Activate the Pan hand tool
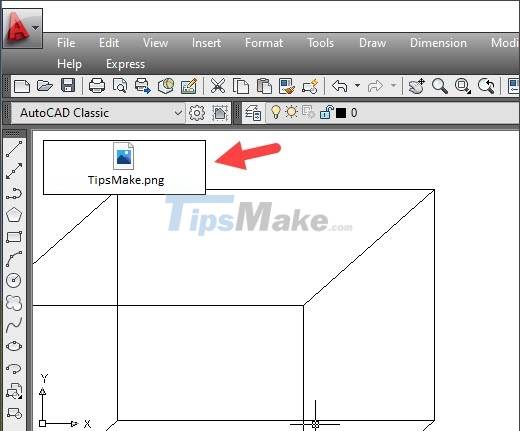Screen dimensions: 520x431 coord(417,86)
